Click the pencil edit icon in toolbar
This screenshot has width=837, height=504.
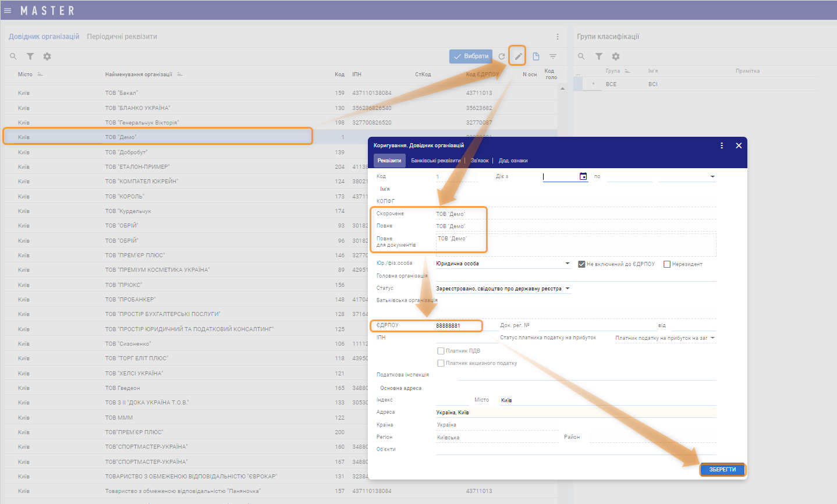coord(517,56)
